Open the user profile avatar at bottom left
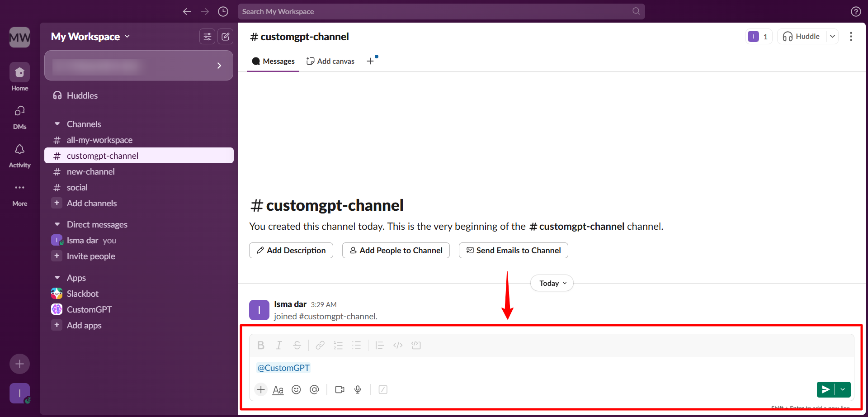 pos(19,393)
